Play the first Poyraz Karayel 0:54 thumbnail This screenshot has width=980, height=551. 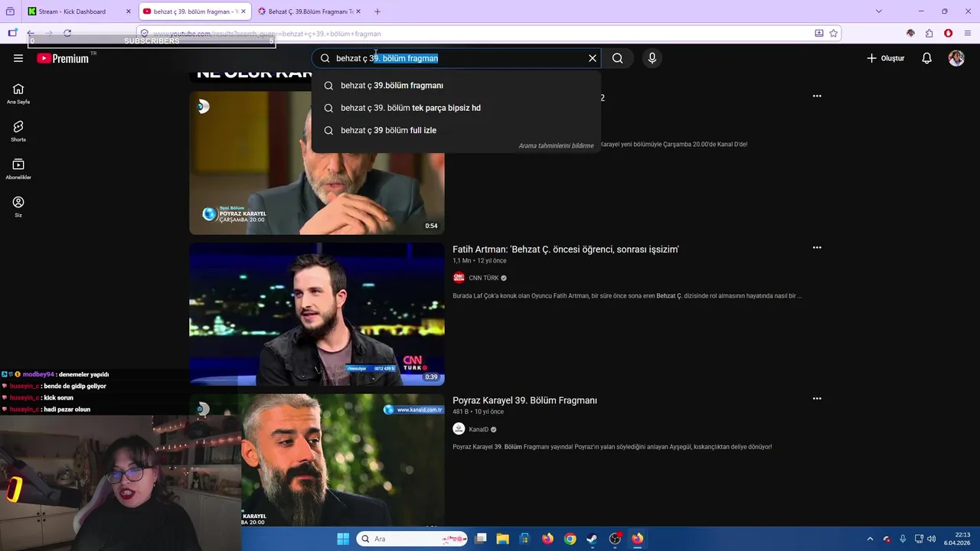click(x=317, y=164)
